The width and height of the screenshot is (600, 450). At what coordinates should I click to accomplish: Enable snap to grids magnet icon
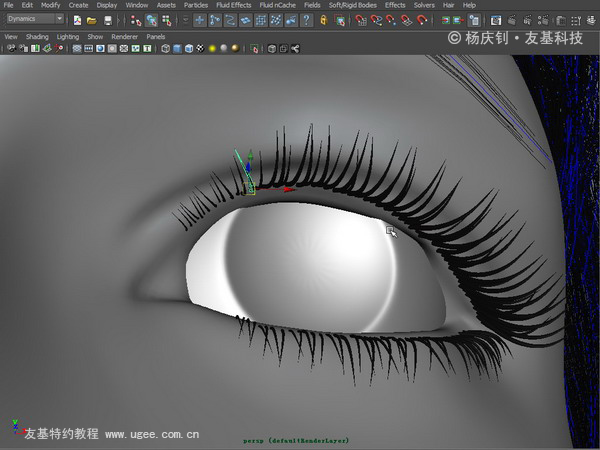click(x=361, y=20)
